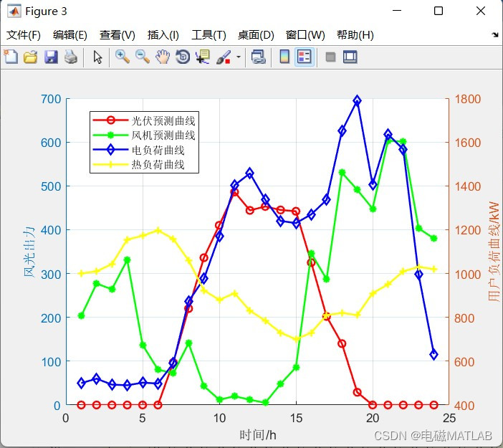Open the 工具(T) menu
The width and height of the screenshot is (503, 448).
209,34
